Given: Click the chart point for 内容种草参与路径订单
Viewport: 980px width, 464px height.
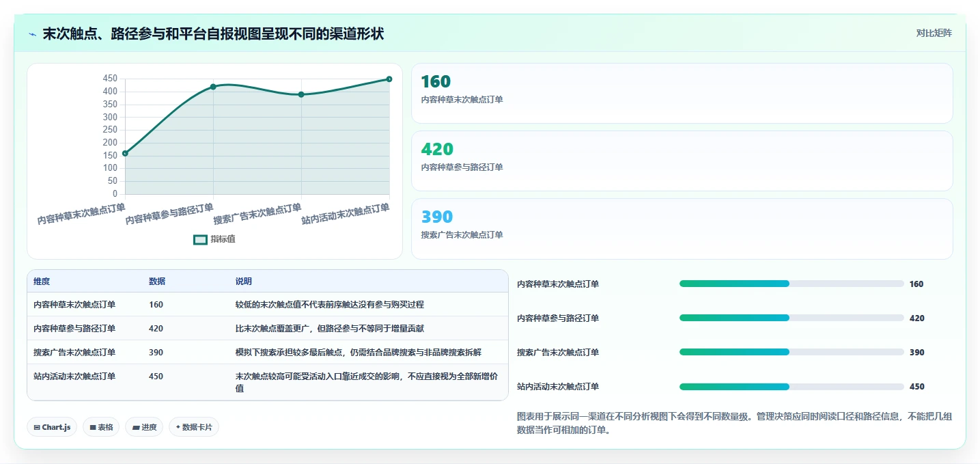Looking at the screenshot, I should coord(213,87).
